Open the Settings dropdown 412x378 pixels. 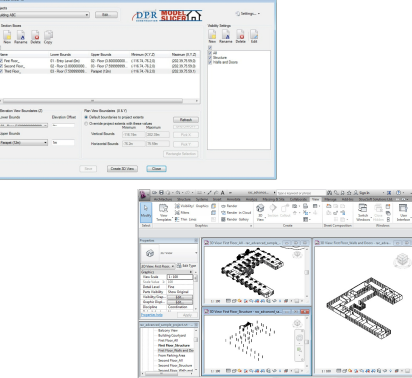[248, 14]
